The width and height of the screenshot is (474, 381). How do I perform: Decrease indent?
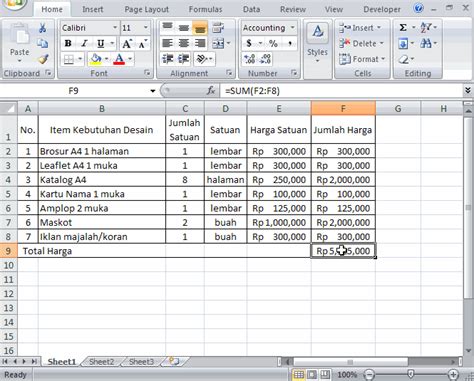pos(168,59)
